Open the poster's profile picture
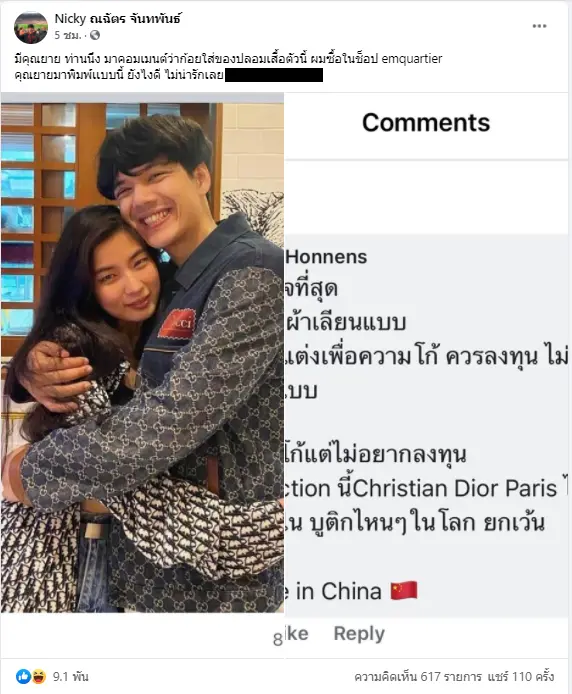Viewport: 572px width, 694px height. [x=31, y=27]
